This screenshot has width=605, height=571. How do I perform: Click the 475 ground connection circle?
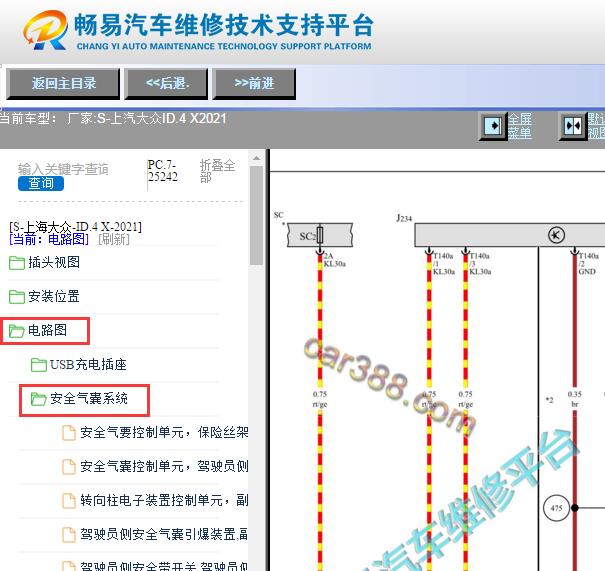click(x=556, y=508)
